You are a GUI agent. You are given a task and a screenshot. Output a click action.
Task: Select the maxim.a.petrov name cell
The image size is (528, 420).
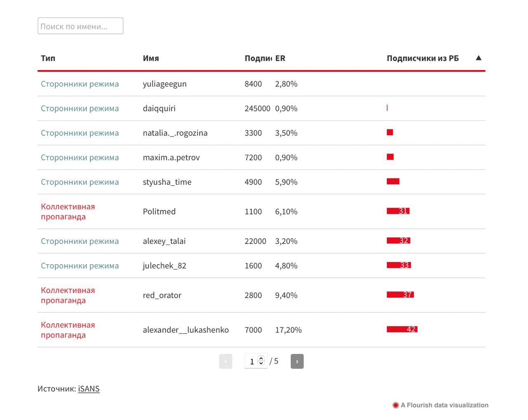(171, 157)
